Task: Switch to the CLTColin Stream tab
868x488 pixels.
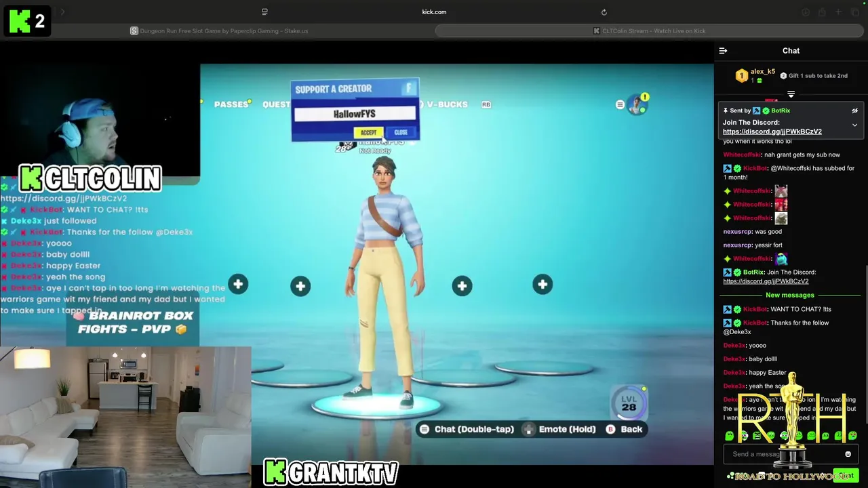Action: (x=649, y=31)
